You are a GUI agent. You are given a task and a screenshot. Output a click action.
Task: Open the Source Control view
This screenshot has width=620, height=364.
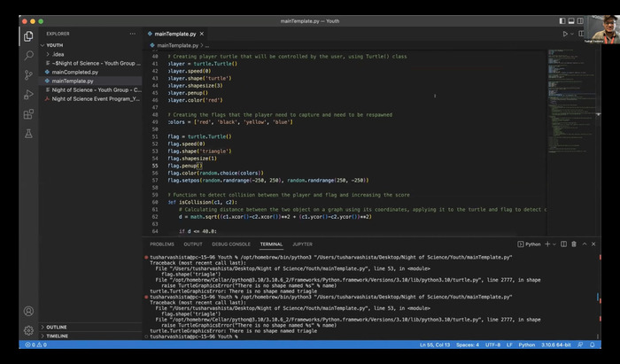point(28,74)
